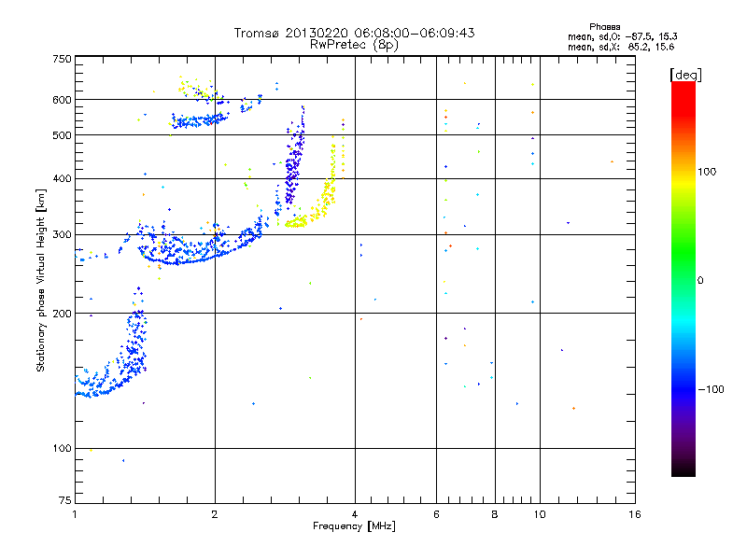
Task: Click y-axis tick label '200'
Action: coord(62,314)
